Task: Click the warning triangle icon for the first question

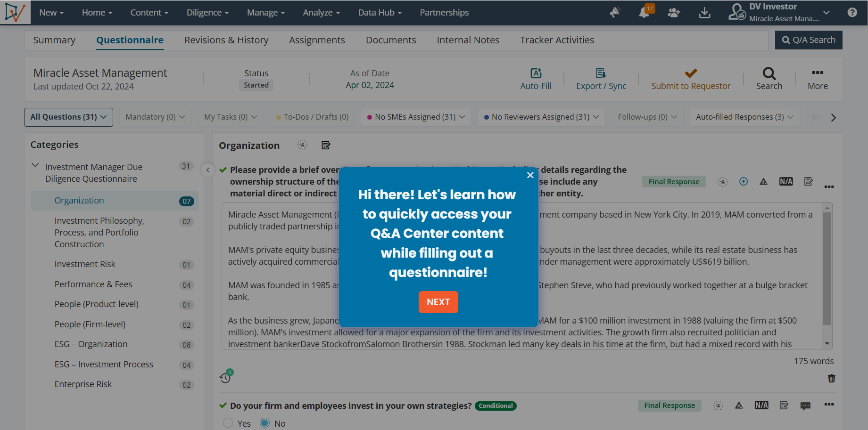Action: click(x=763, y=182)
